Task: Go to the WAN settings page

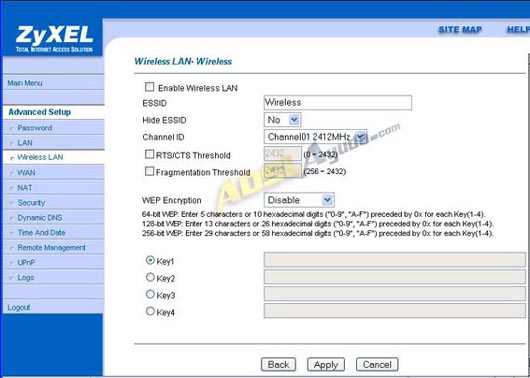Action: [26, 172]
